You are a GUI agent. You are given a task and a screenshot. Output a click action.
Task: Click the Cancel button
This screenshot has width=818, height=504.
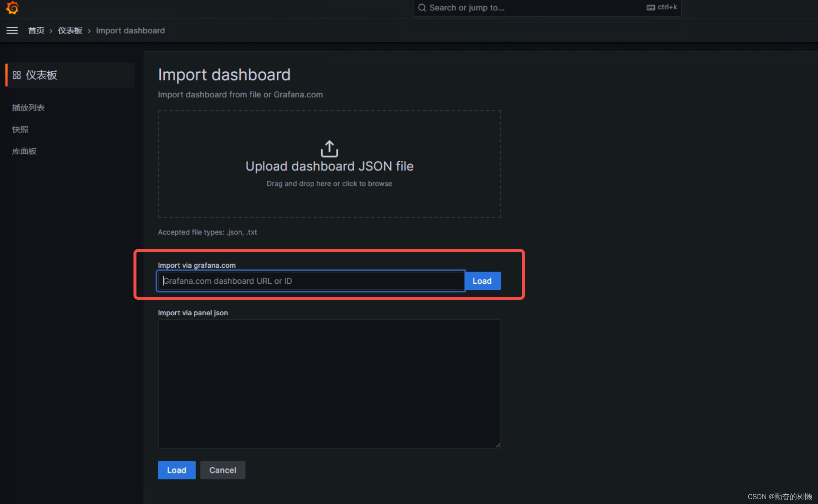223,470
